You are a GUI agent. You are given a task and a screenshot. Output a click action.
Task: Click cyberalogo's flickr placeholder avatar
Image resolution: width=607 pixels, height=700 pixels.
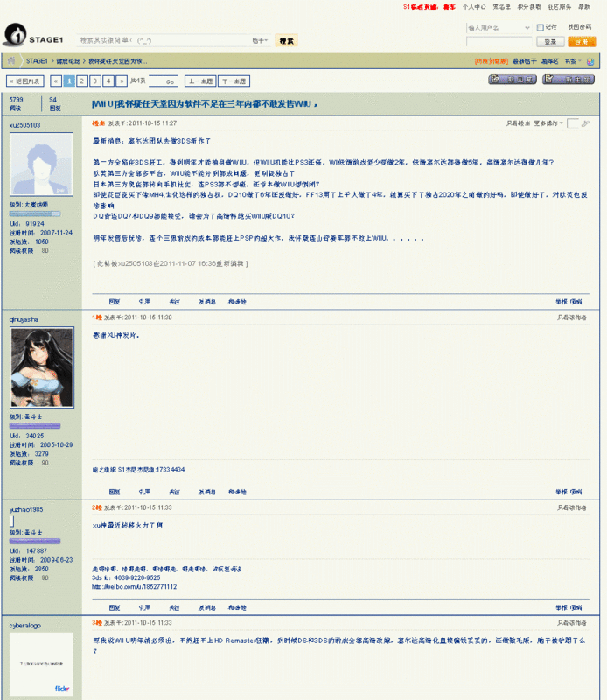pyautogui.click(x=41, y=663)
